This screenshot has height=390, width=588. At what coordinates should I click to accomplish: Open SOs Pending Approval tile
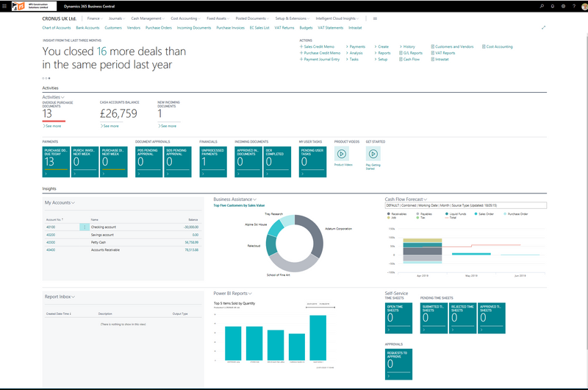click(x=178, y=162)
